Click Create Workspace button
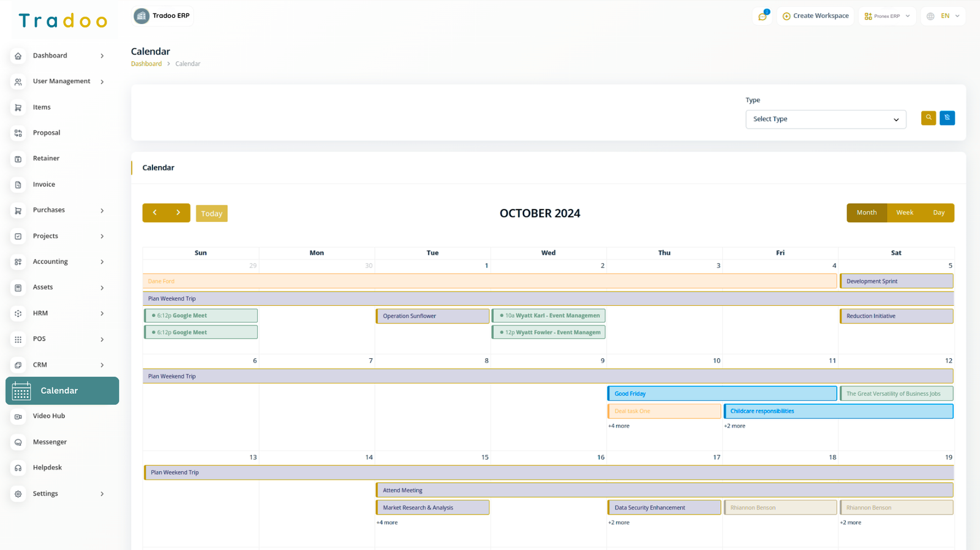The height and width of the screenshot is (550, 980). pos(815,16)
